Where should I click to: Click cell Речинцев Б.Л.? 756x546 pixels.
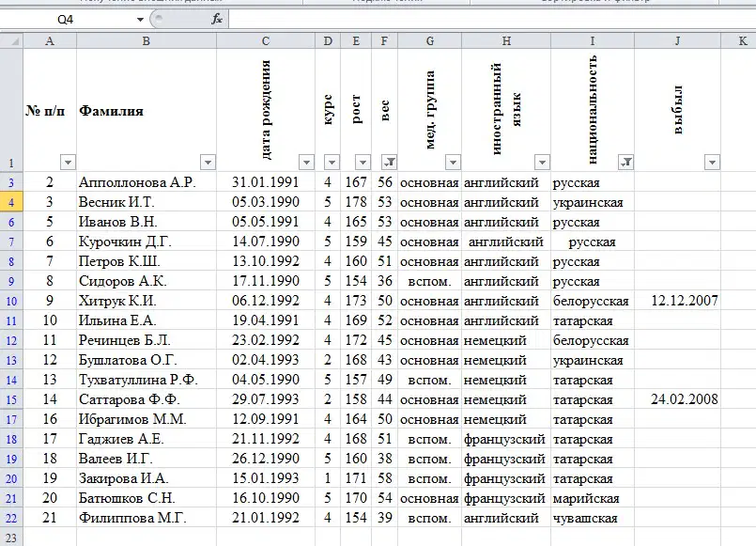[147, 340]
